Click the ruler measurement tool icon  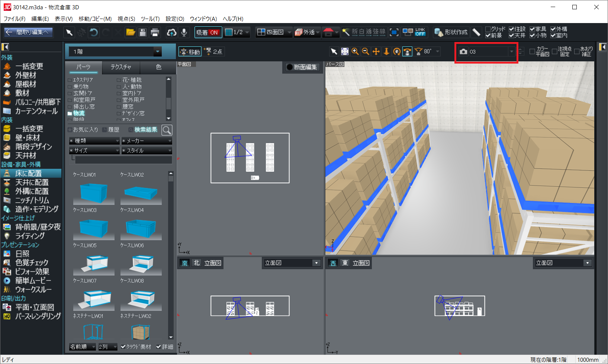476,32
